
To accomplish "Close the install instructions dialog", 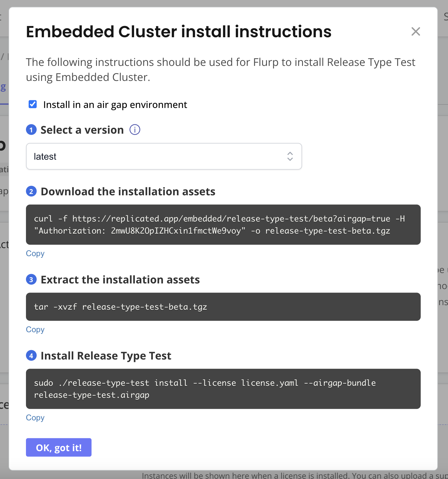I will [415, 31].
